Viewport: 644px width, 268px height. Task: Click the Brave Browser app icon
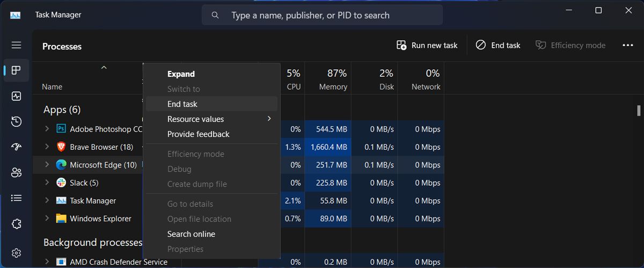pyautogui.click(x=61, y=147)
